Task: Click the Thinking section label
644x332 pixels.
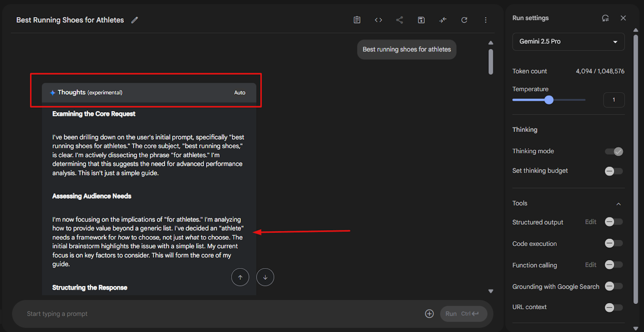Action: (x=525, y=130)
